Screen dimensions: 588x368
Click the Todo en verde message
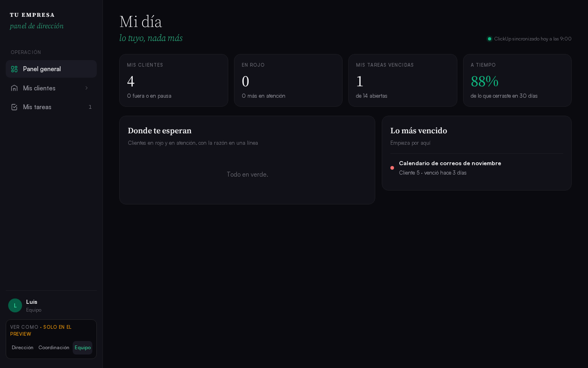pos(247,174)
